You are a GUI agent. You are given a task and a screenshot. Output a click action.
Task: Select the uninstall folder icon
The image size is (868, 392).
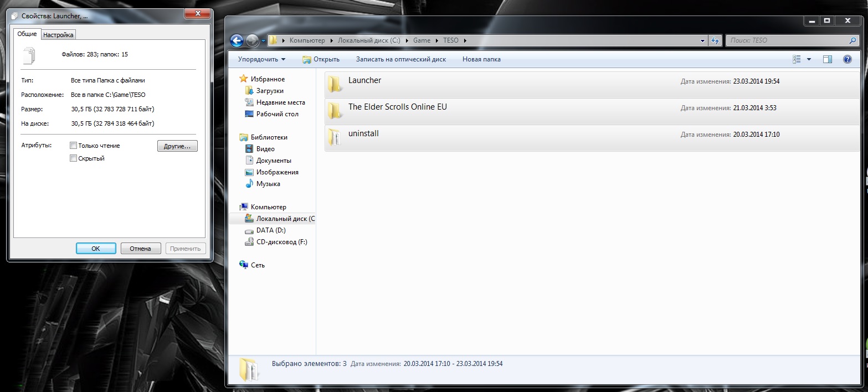pos(334,137)
